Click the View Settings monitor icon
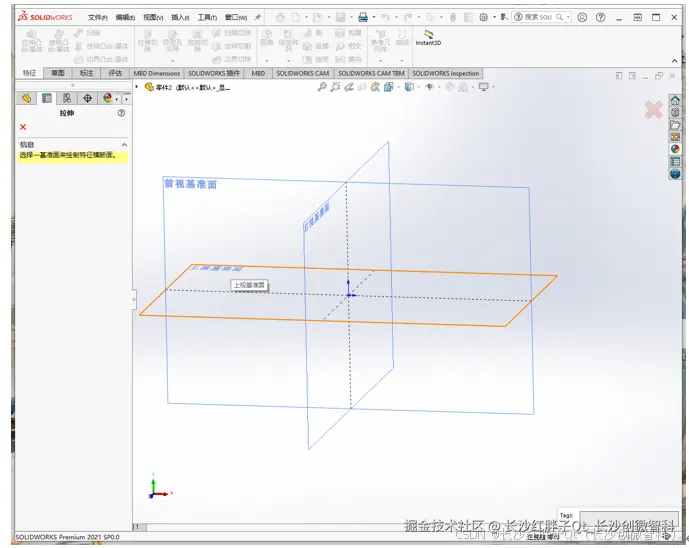This screenshot has width=689, height=548. [483, 87]
